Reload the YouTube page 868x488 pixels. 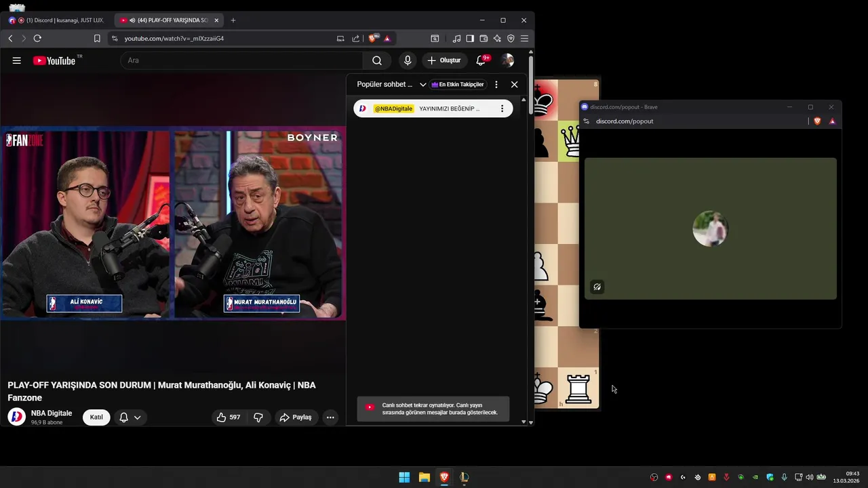pos(37,39)
